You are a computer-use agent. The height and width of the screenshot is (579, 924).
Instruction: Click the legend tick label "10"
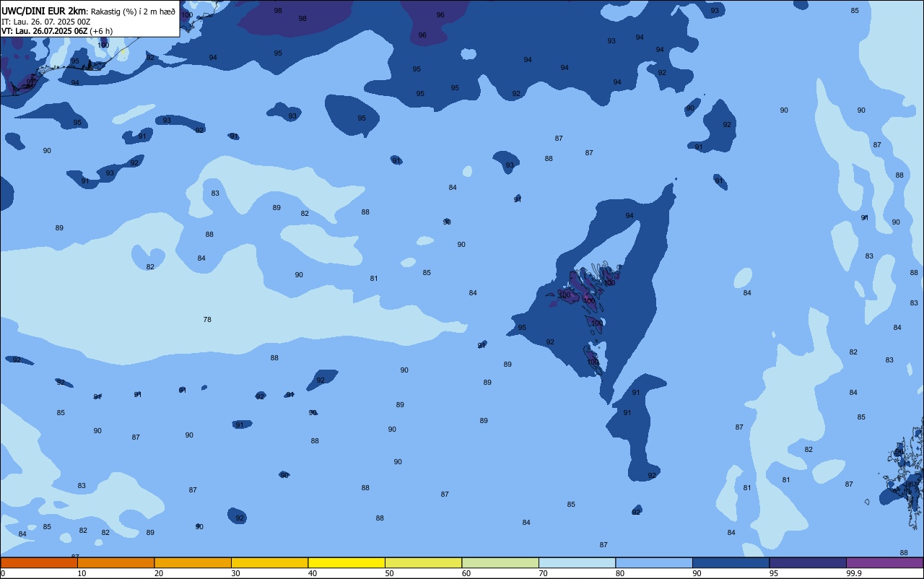pyautogui.click(x=82, y=573)
